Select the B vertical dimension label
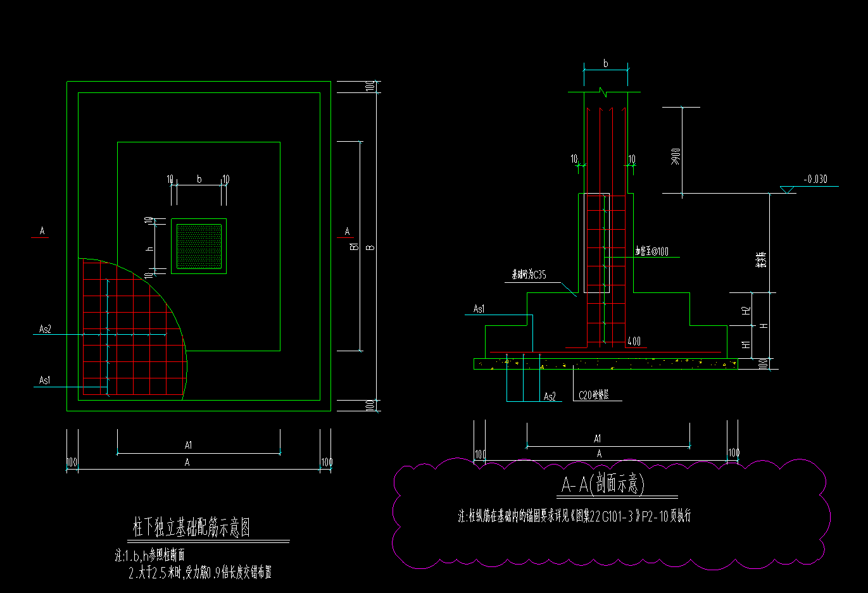Screen dimensions: 868x593 (371, 247)
